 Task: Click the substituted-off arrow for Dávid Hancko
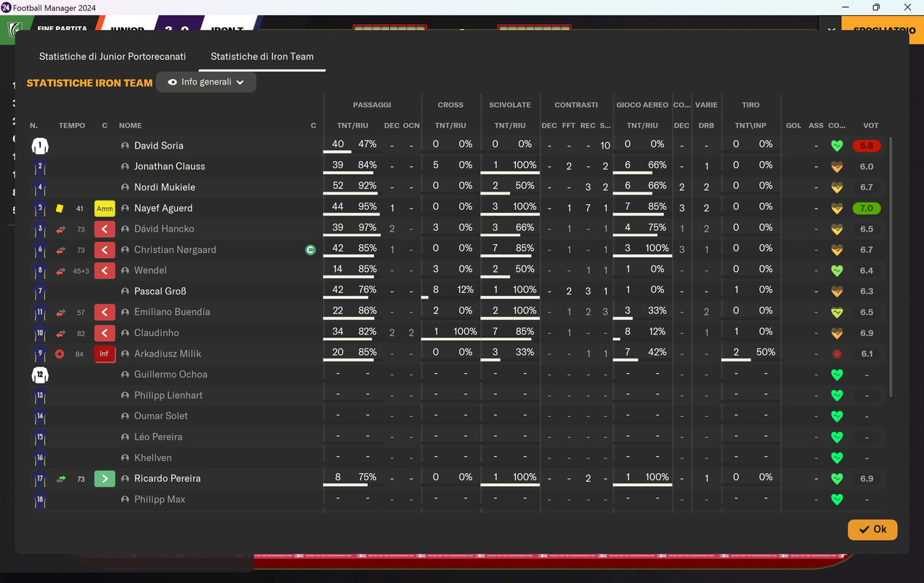coord(105,229)
